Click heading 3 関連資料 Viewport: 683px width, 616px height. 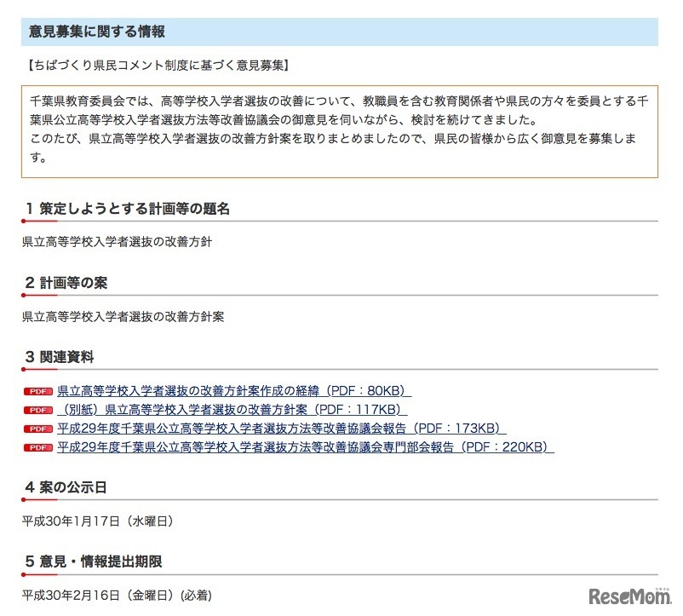[60, 357]
